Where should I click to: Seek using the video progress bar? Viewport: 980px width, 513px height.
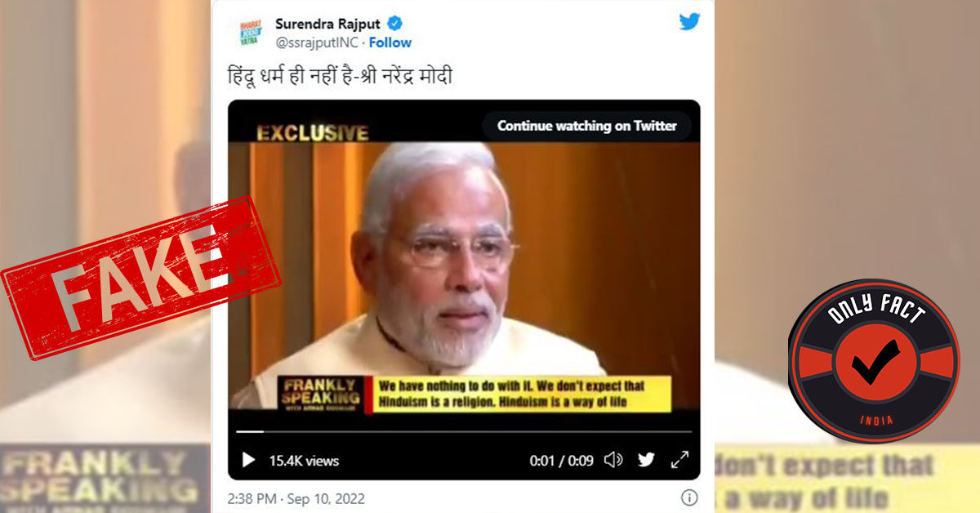464,431
